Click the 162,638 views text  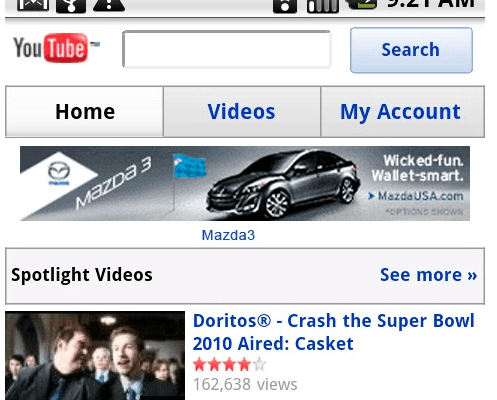pos(245,384)
